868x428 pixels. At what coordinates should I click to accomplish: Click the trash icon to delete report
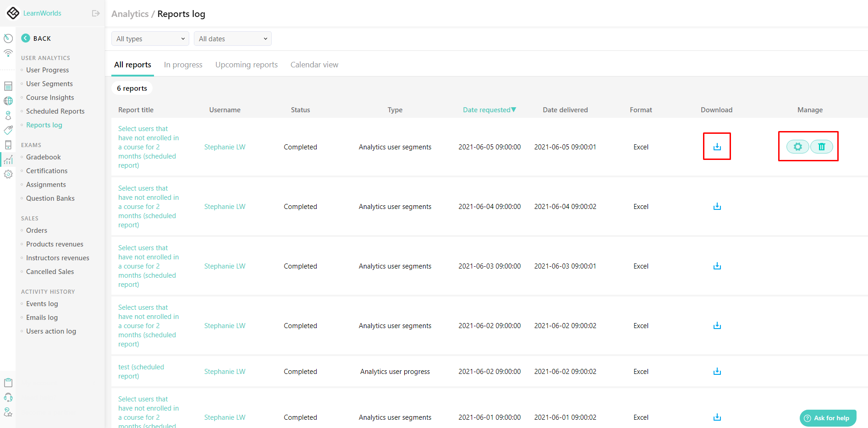click(x=821, y=147)
